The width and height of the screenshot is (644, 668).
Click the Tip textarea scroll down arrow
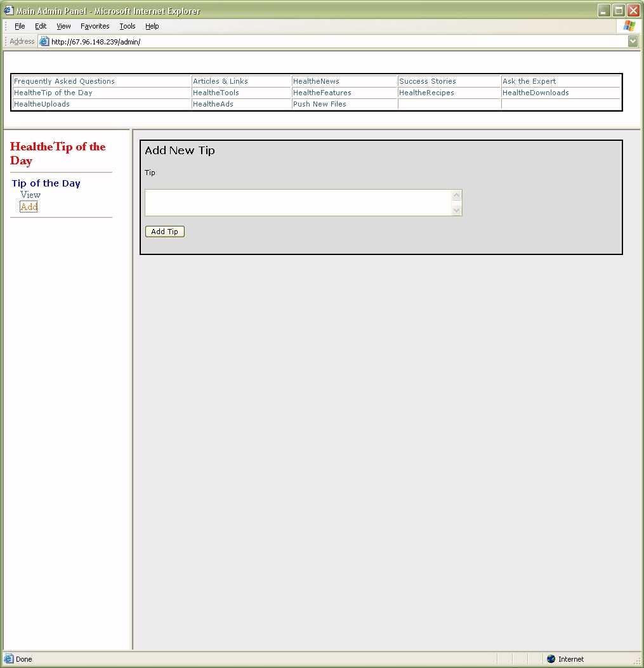pyautogui.click(x=457, y=210)
